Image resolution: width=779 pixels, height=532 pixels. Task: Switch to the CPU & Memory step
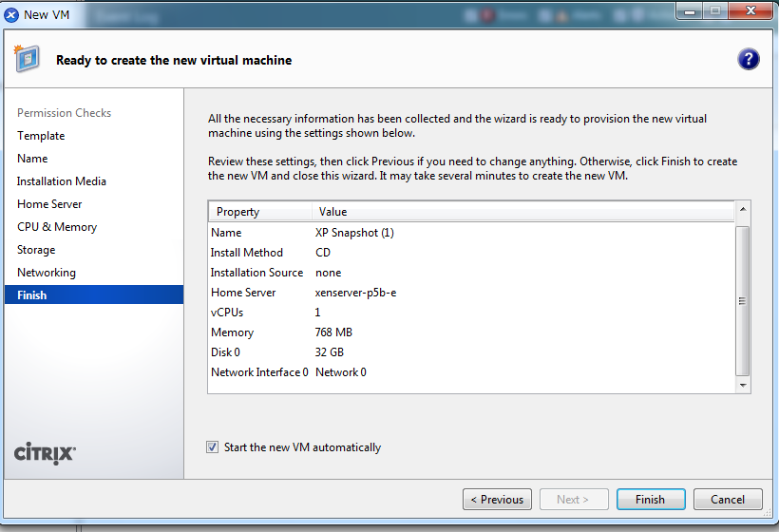pyautogui.click(x=57, y=227)
